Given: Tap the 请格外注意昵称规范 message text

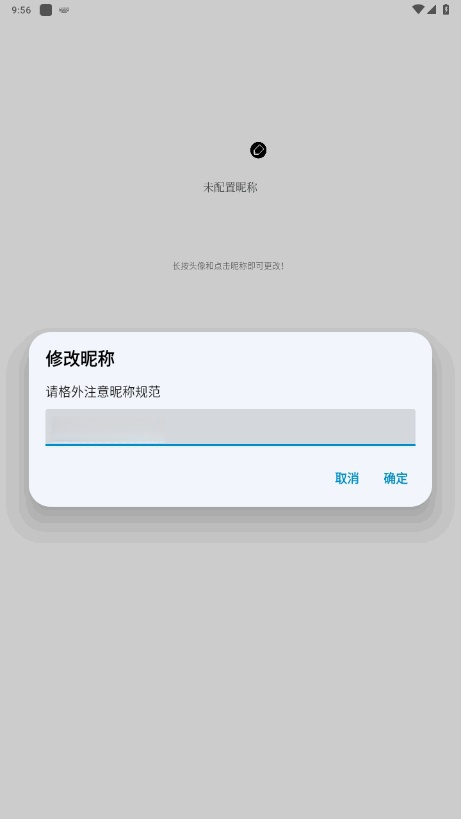Looking at the screenshot, I should coord(103,392).
